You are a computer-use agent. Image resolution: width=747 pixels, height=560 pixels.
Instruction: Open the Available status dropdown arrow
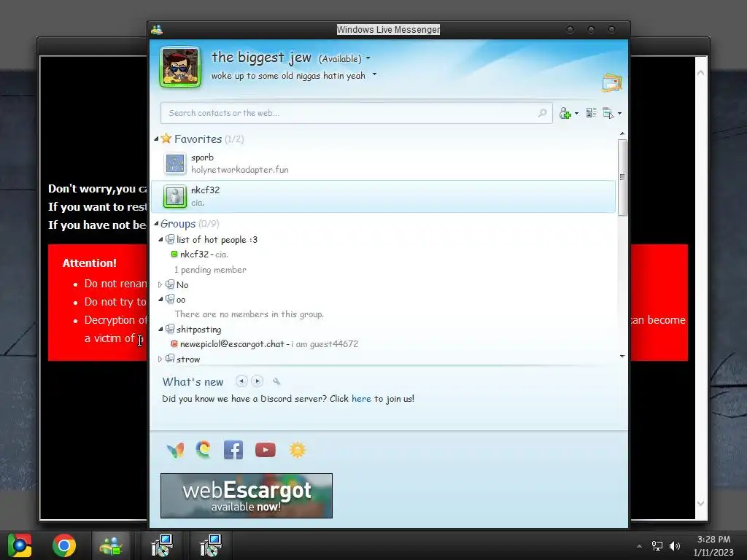click(x=368, y=58)
